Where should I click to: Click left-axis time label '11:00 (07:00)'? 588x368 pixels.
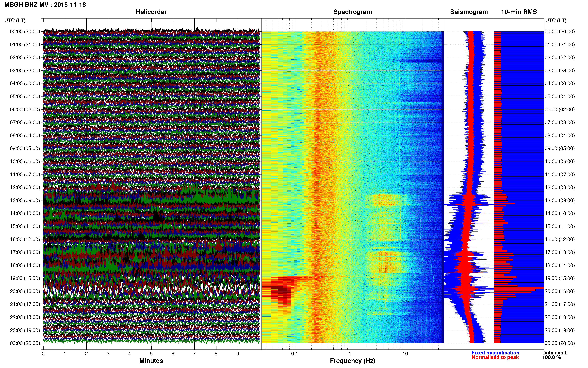(x=25, y=174)
